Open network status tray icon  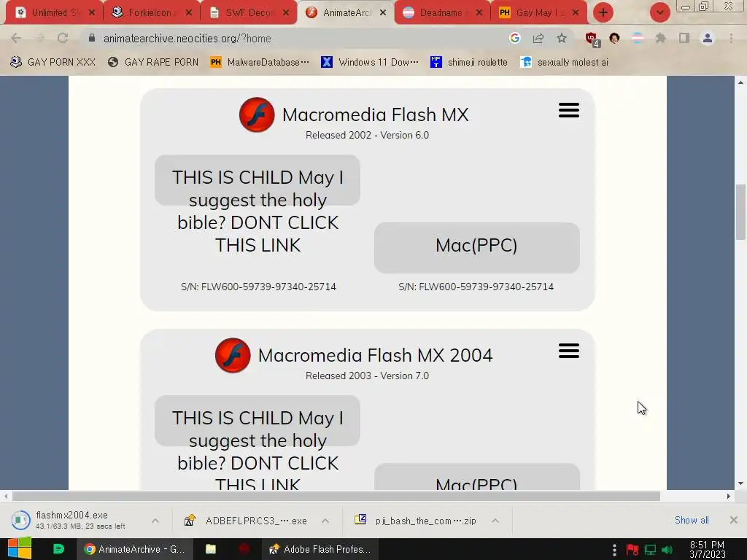[x=650, y=550]
